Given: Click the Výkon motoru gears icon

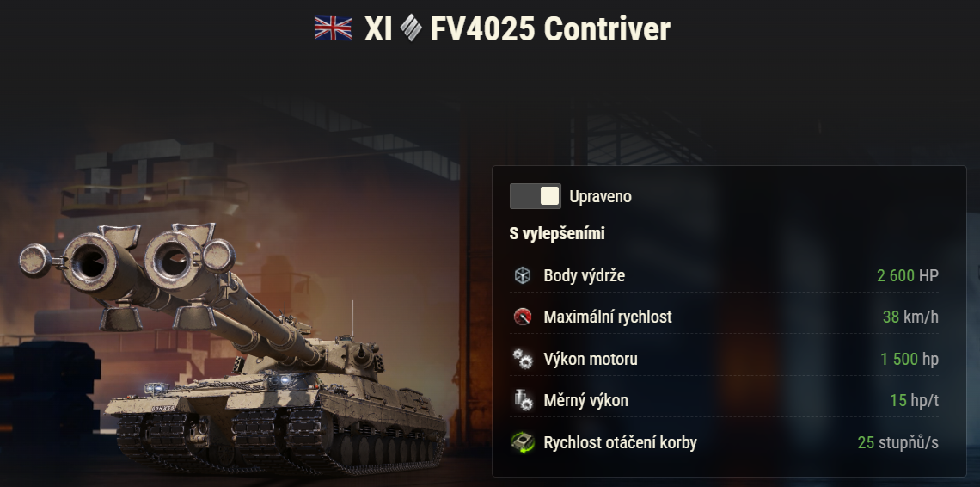Looking at the screenshot, I should [x=522, y=359].
